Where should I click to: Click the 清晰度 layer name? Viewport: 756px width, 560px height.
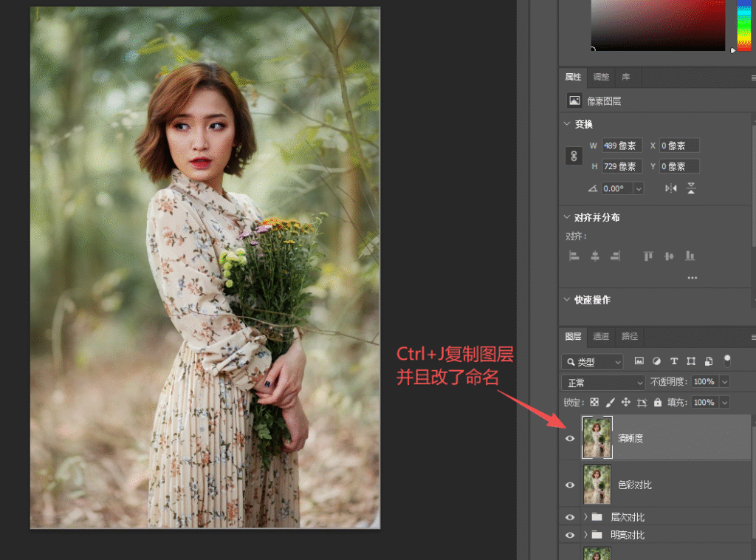(630, 438)
